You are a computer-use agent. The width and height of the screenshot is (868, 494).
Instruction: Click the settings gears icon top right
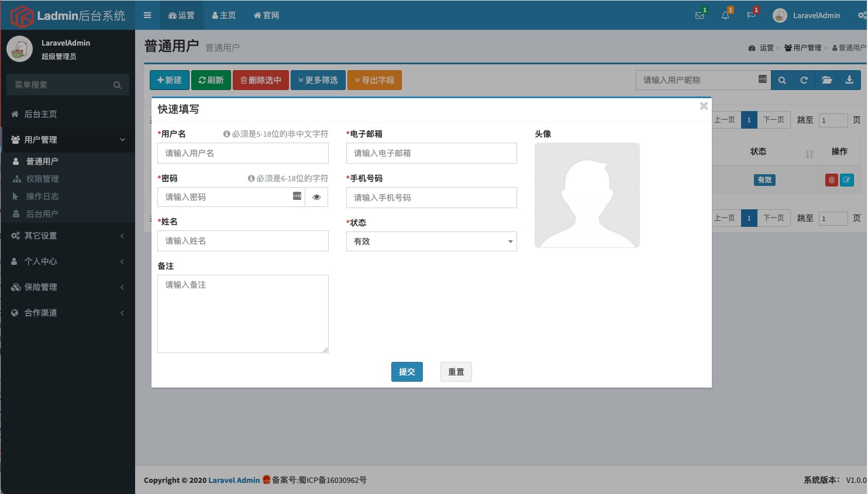[862, 15]
